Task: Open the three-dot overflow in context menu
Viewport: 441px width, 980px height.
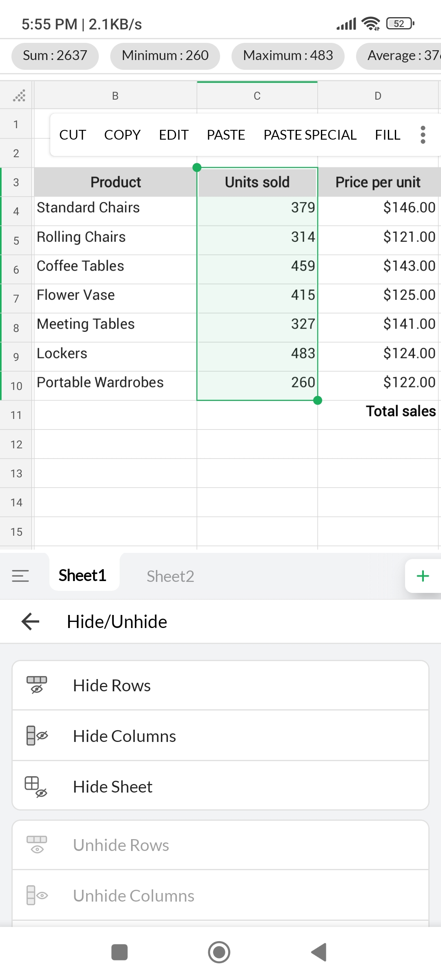Action: click(423, 135)
